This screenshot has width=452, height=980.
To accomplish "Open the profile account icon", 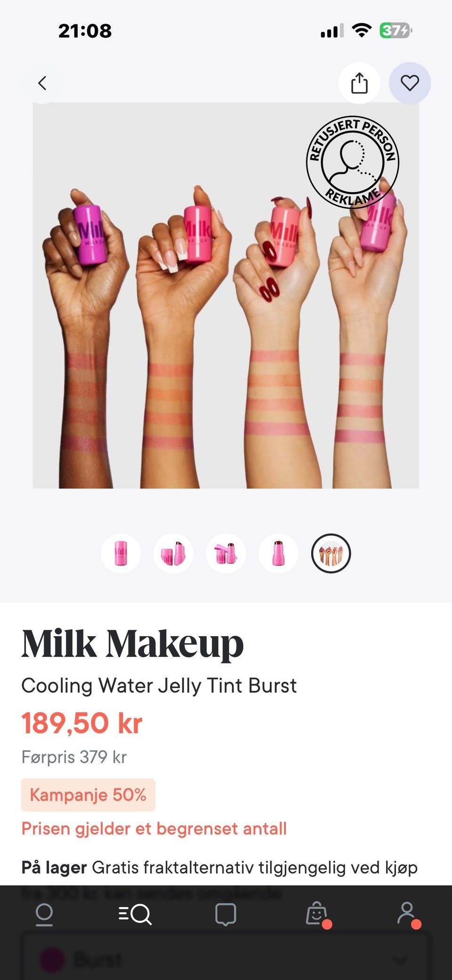I will (x=408, y=914).
